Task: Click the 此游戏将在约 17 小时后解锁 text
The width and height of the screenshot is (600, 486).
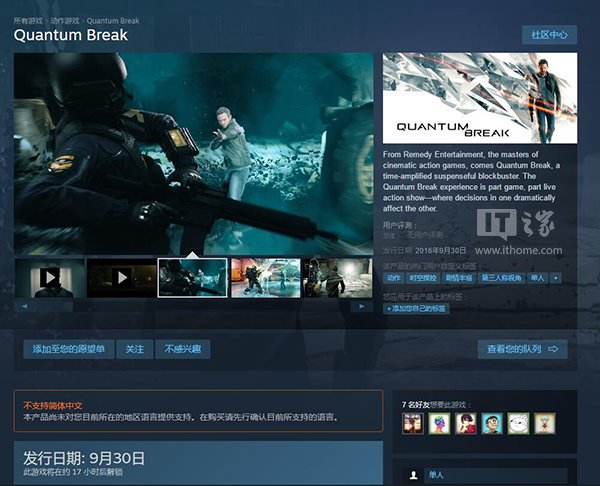Action: 73,472
